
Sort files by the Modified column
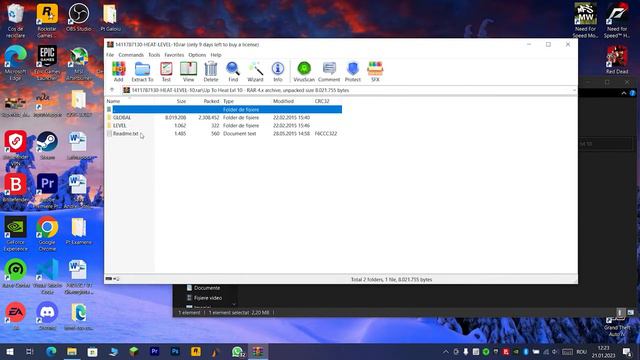[283, 101]
